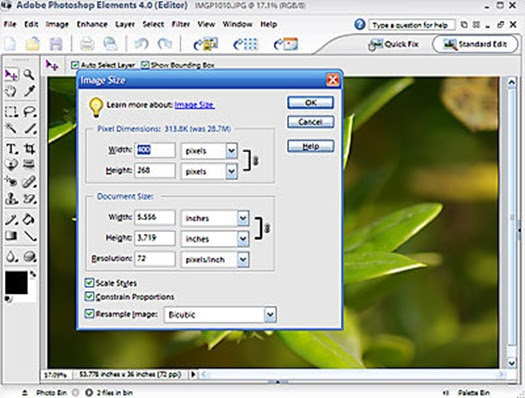Select the Rectangular Marquee tool
The width and height of the screenshot is (525, 398).
tap(11, 111)
